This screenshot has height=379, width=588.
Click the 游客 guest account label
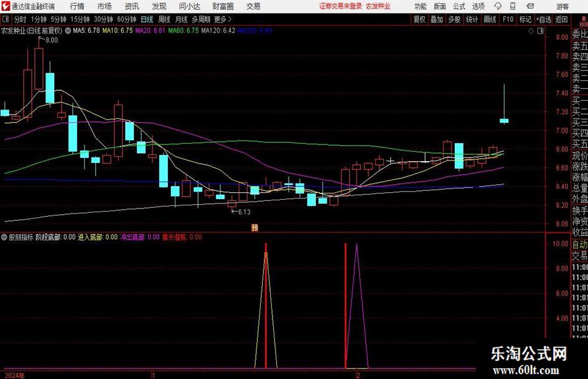pos(562,6)
